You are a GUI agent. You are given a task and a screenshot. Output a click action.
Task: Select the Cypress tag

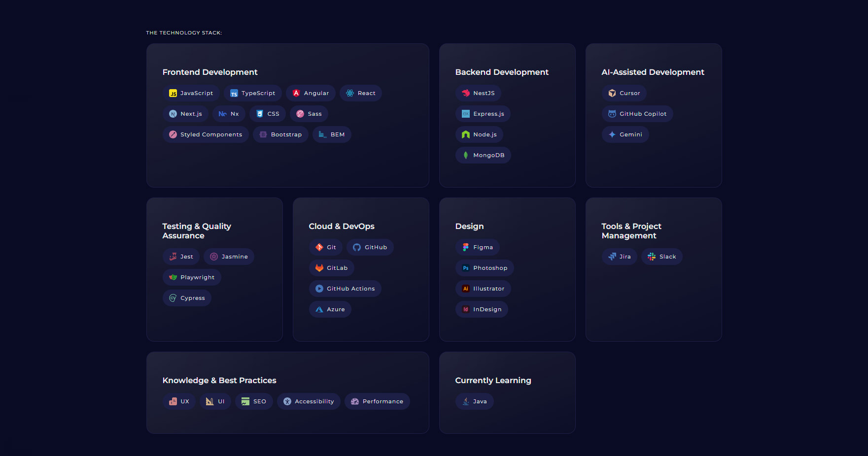click(187, 298)
